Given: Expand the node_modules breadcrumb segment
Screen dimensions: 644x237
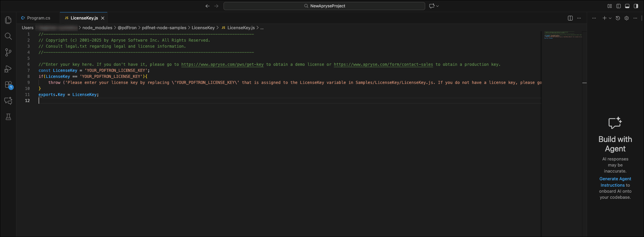Looking at the screenshot, I should pyautogui.click(x=97, y=28).
